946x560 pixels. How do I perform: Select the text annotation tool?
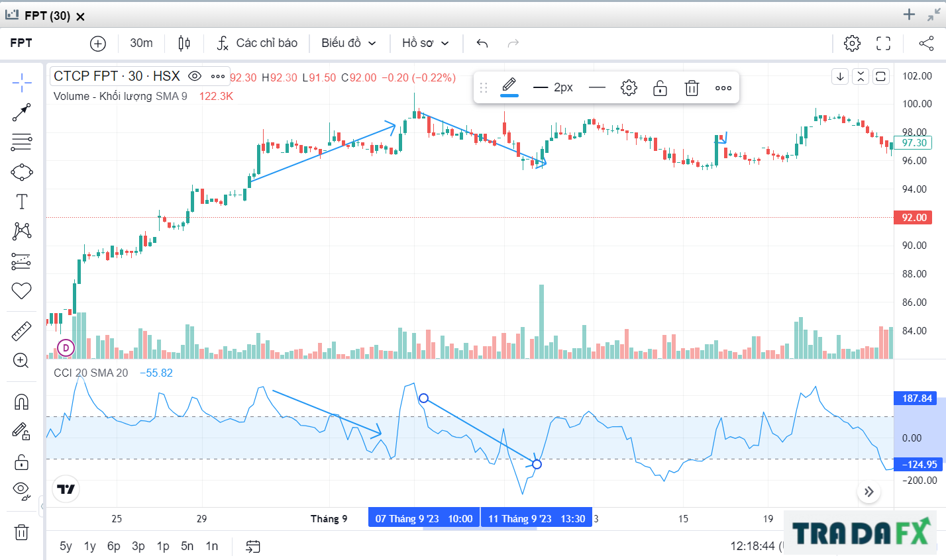point(22,202)
